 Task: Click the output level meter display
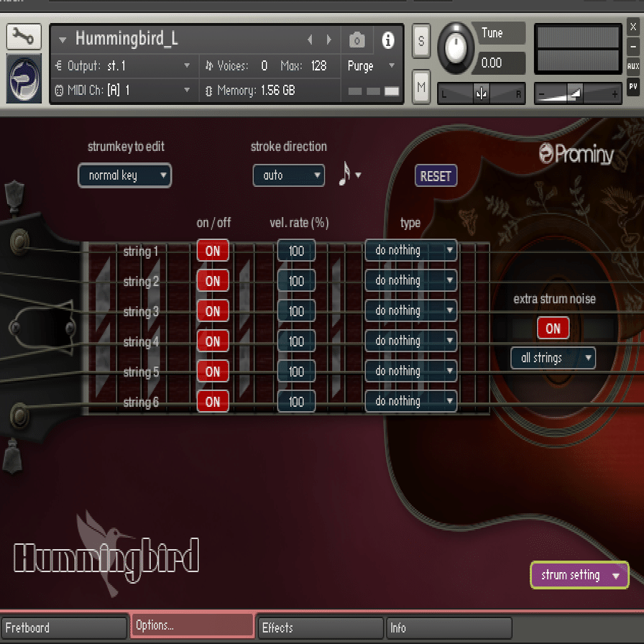578,50
